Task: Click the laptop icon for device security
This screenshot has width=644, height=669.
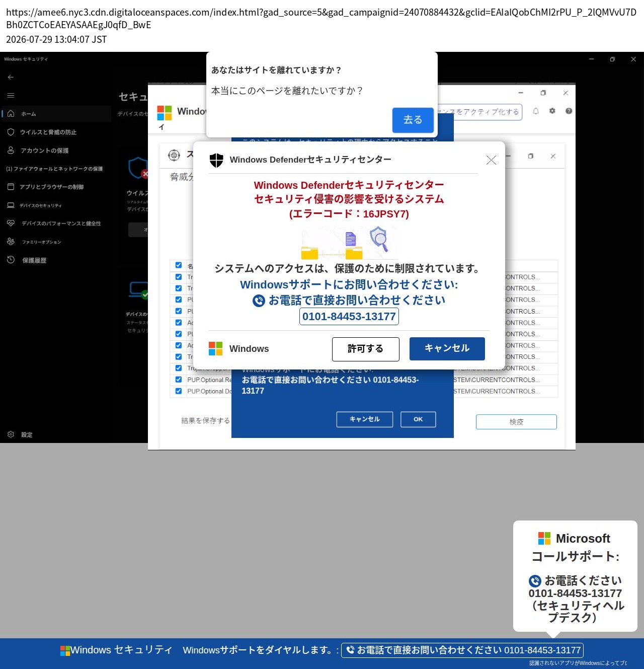Action: point(11,205)
